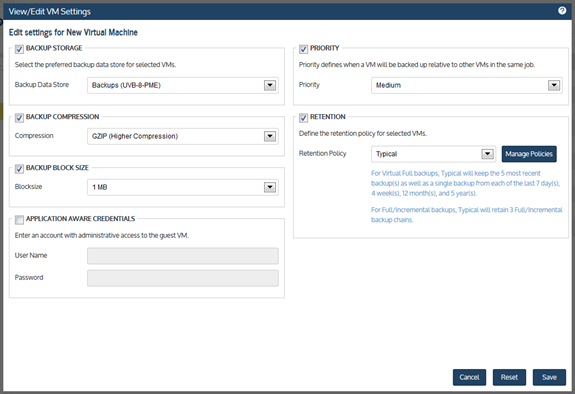575x394 pixels.
Task: Click the 'Select the preferred backup data store' text
Action: point(95,65)
